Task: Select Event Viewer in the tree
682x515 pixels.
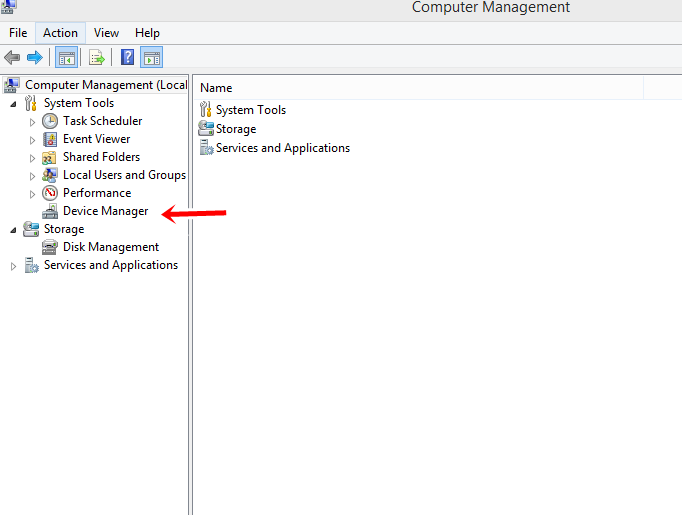Action: click(96, 139)
